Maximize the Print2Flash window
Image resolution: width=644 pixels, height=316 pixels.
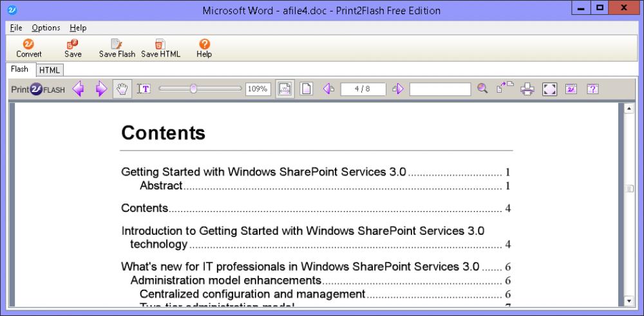600,7
